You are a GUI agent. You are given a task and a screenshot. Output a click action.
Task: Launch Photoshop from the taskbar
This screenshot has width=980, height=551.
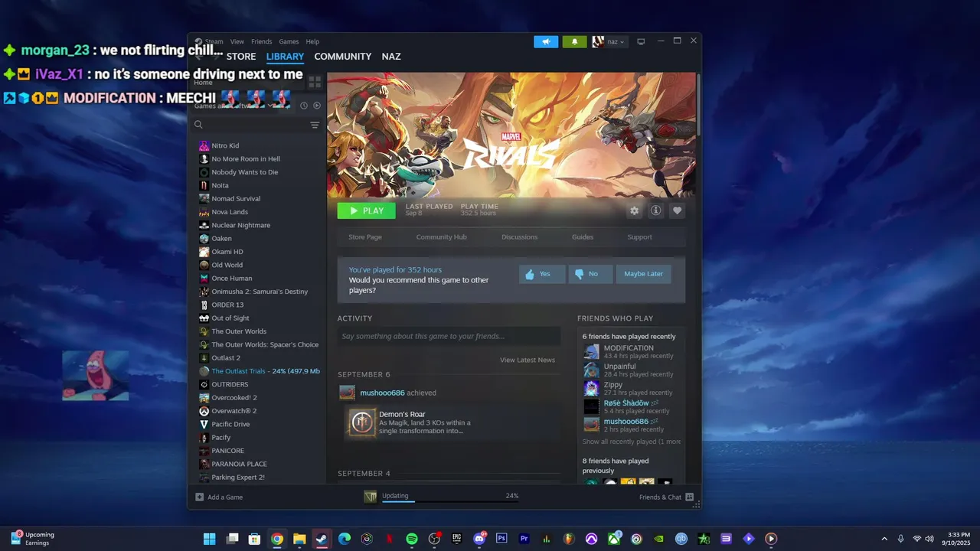pyautogui.click(x=501, y=539)
